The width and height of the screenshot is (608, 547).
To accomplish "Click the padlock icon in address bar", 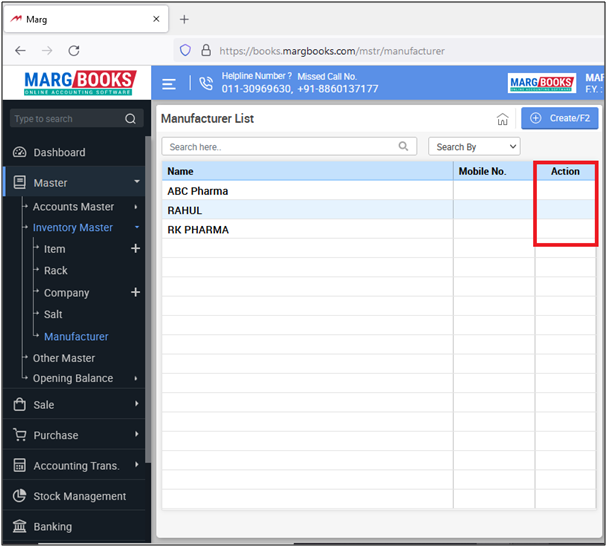I will point(206,50).
